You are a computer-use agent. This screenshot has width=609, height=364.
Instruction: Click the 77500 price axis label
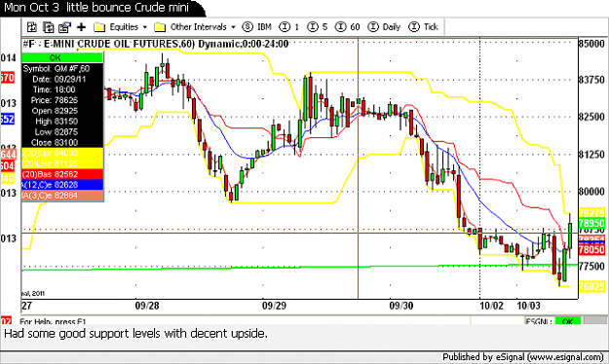[x=591, y=267]
